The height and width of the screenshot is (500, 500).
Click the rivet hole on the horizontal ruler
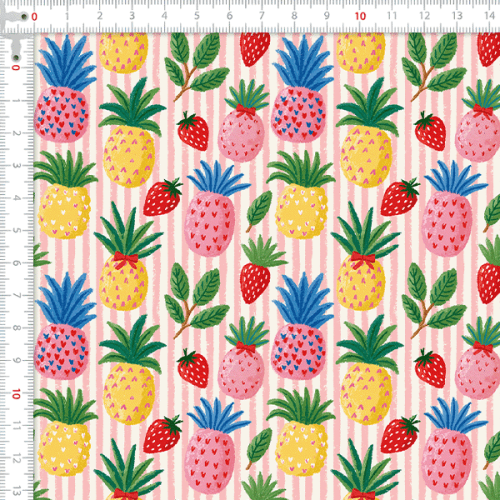pyautogui.click(x=24, y=16)
